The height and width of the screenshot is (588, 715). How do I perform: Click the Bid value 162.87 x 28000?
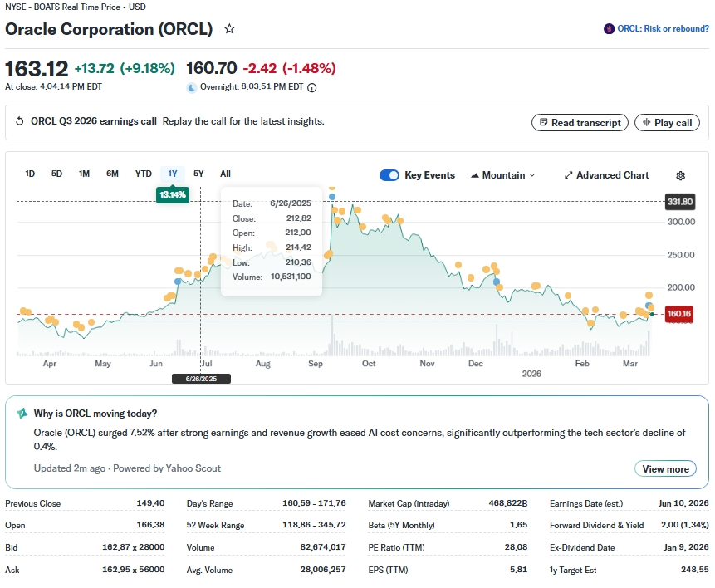click(133, 547)
